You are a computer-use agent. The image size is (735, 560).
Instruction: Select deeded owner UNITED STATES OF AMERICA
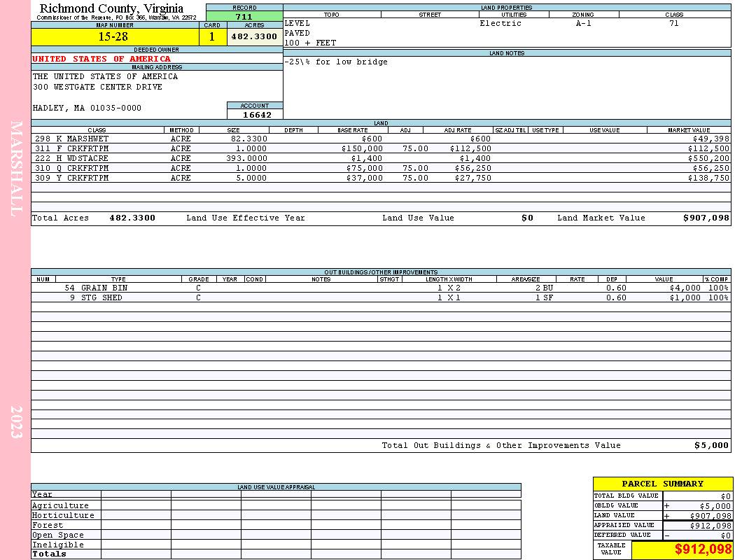101,59
